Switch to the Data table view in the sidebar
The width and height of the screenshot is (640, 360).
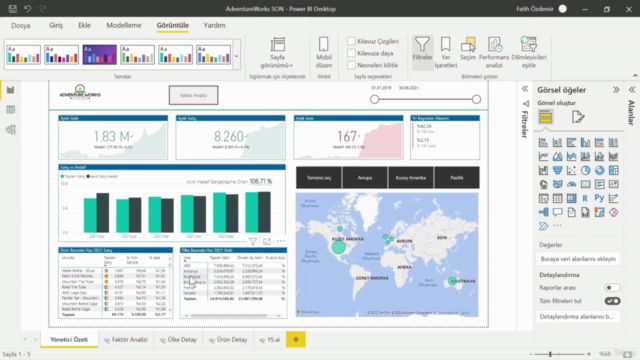[11, 109]
